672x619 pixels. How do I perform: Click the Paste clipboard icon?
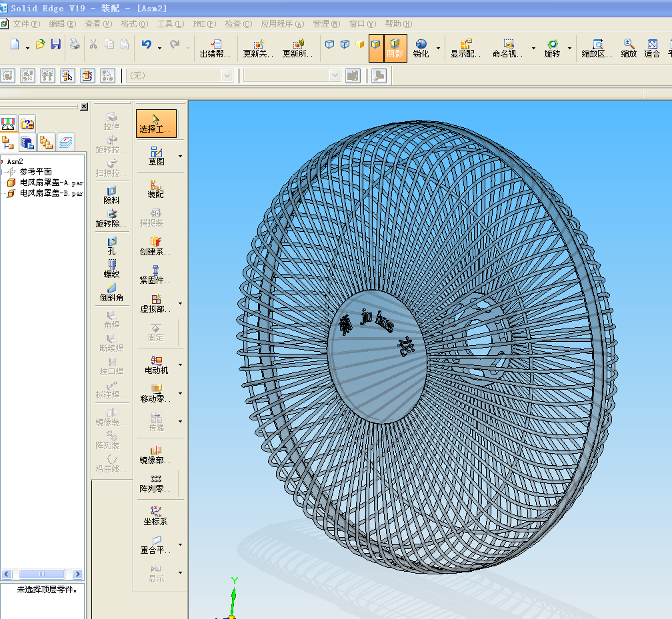coord(124,44)
